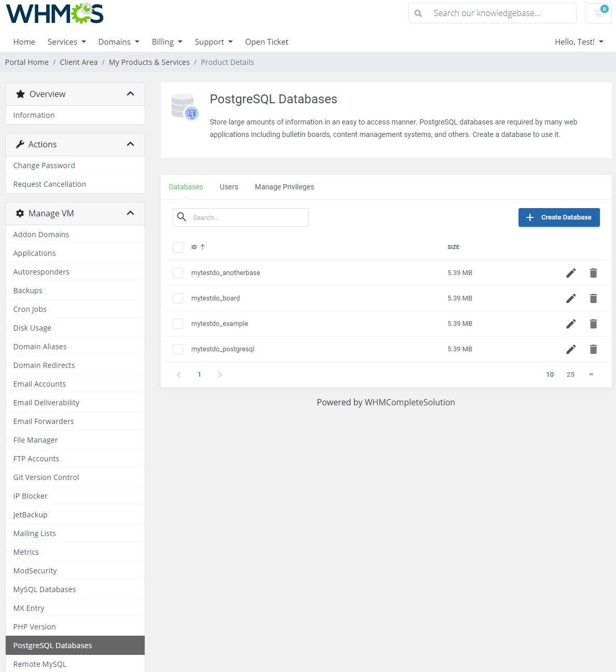Screen dimensions: 616x672
Task: Delete the mytestdo_postgresql database
Action: (x=593, y=349)
